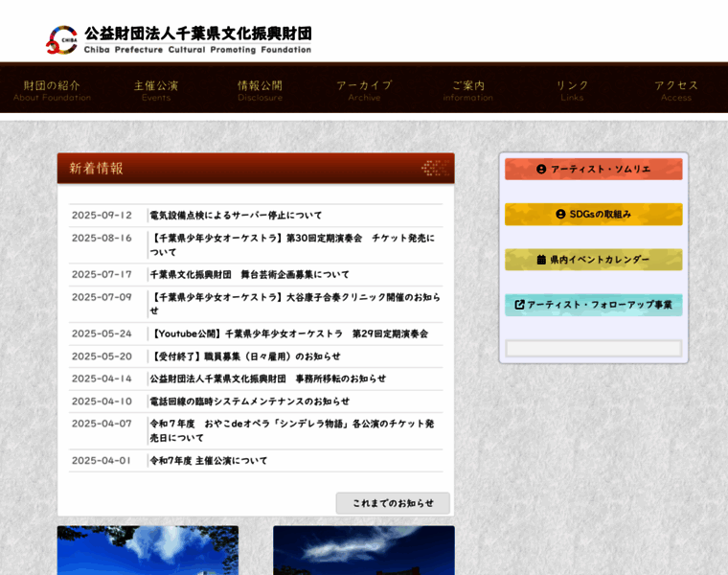Open ご案内 Information menu
This screenshot has width=728, height=575.
click(x=467, y=90)
